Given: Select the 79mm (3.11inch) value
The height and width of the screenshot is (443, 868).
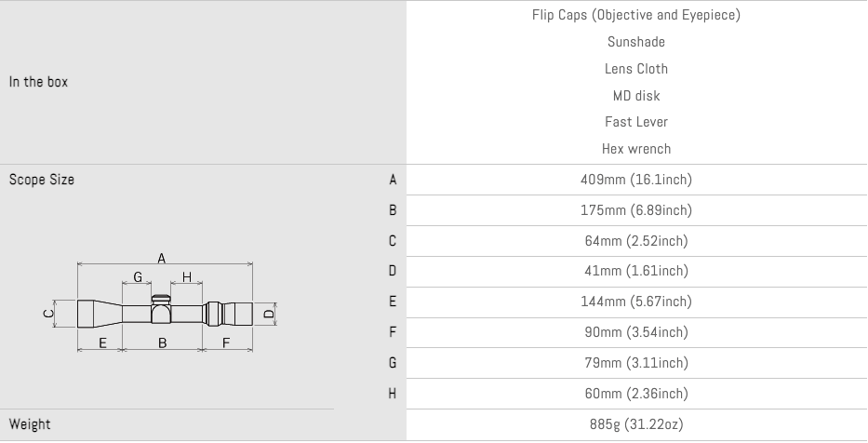Looking at the screenshot, I should point(636,363).
